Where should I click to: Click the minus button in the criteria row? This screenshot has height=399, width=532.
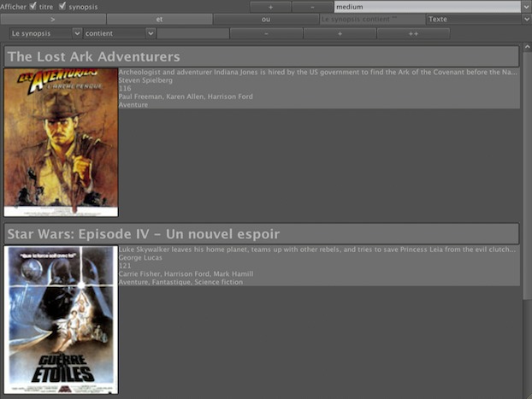coord(266,33)
